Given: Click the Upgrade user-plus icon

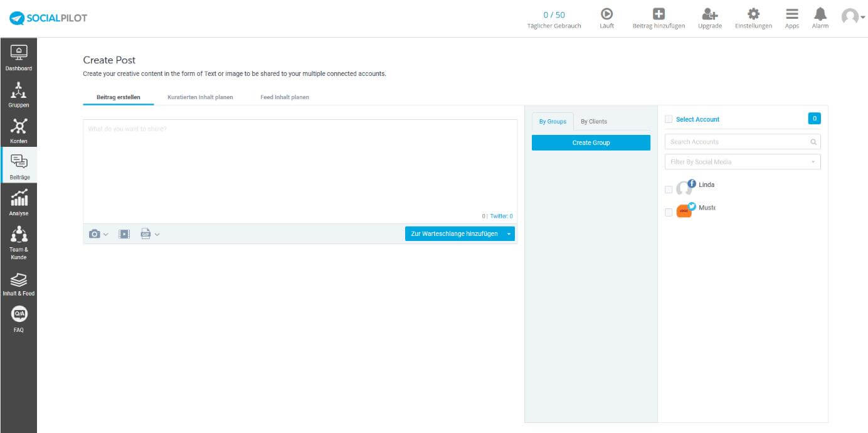Looking at the screenshot, I should click(x=710, y=14).
